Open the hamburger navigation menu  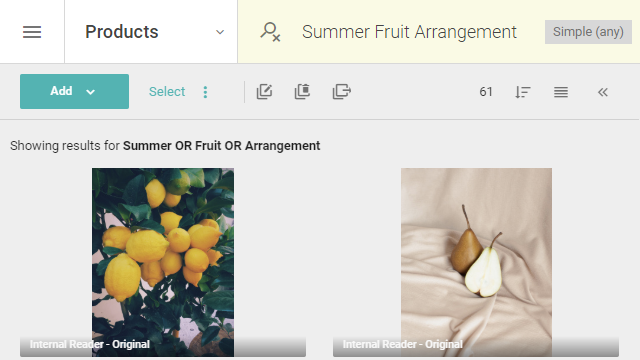pos(32,32)
